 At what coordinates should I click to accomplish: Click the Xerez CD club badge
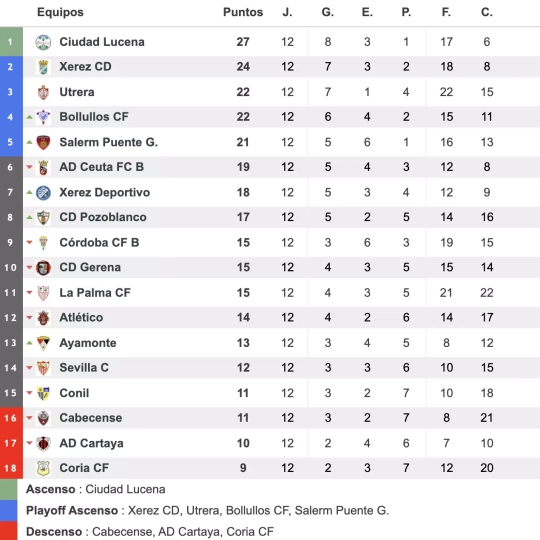pyautogui.click(x=43, y=67)
